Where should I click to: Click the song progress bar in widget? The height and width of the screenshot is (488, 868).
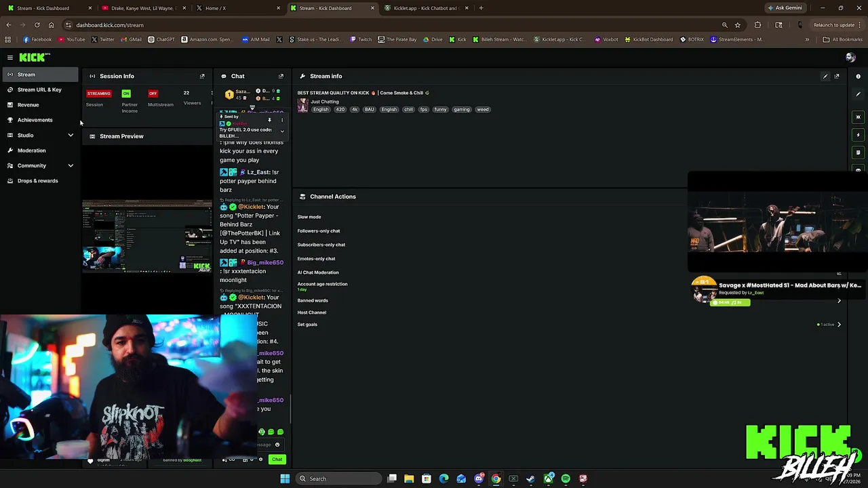(x=730, y=302)
